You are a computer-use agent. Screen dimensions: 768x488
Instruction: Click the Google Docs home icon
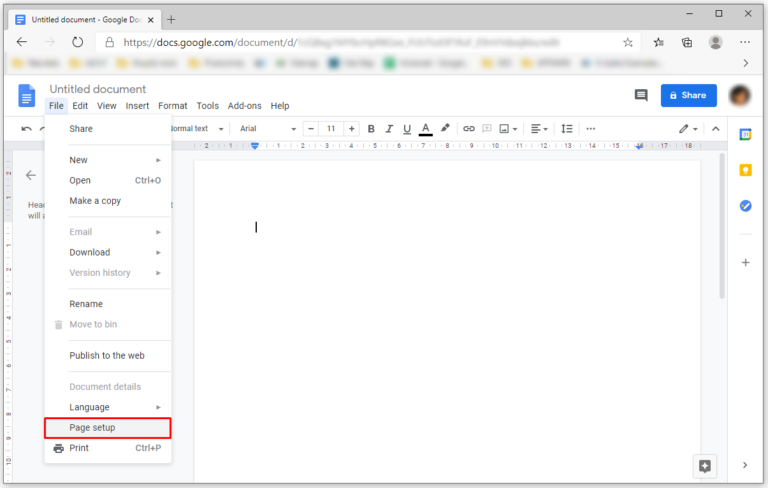(x=26, y=96)
